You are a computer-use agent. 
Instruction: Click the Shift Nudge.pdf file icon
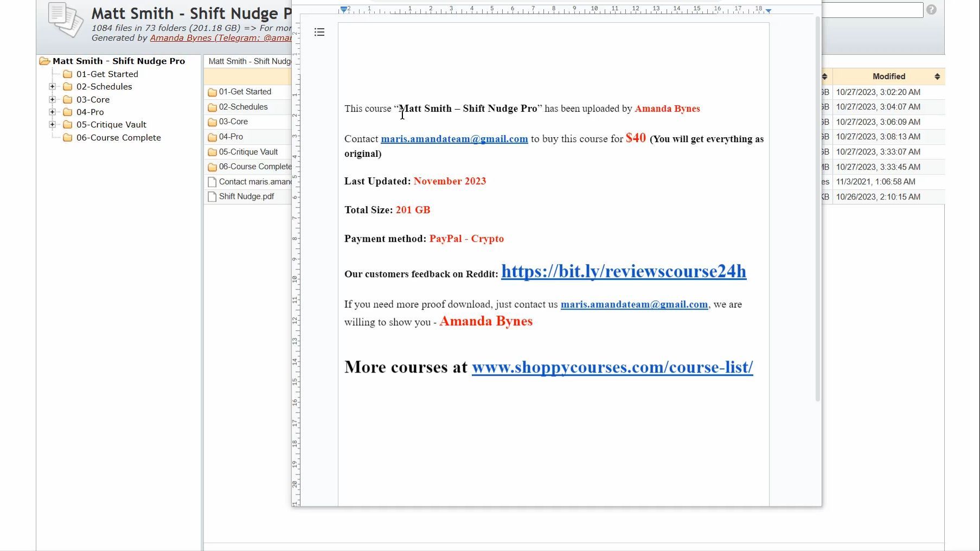pos(212,197)
